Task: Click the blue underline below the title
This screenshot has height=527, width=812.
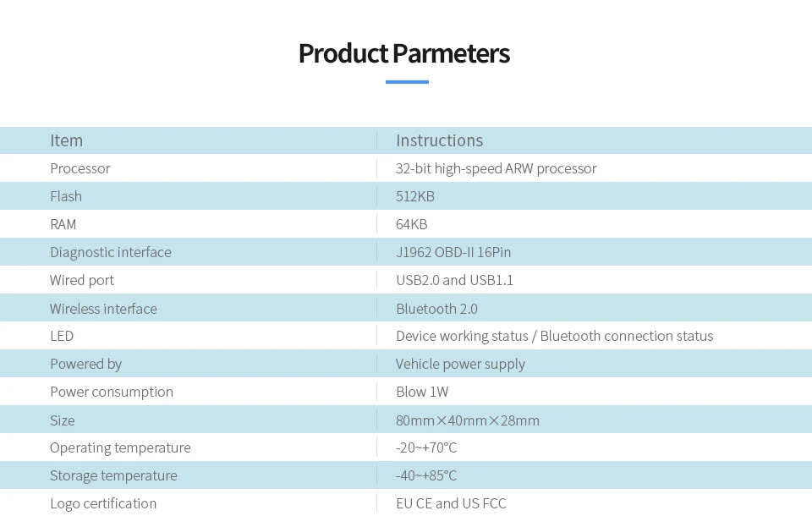Action: click(x=407, y=82)
